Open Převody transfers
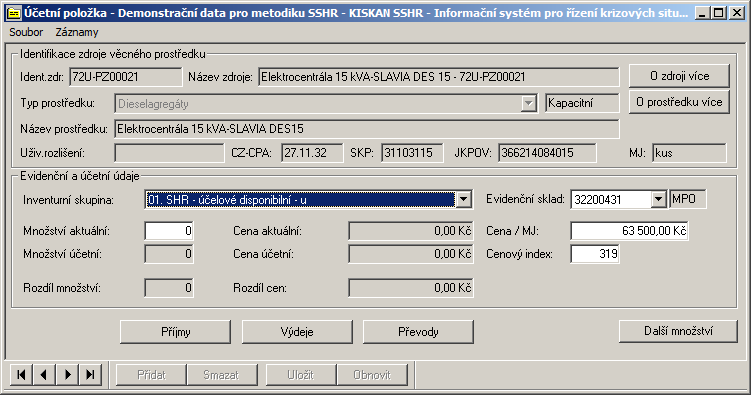Image resolution: width=751 pixels, height=395 pixels. (418, 332)
